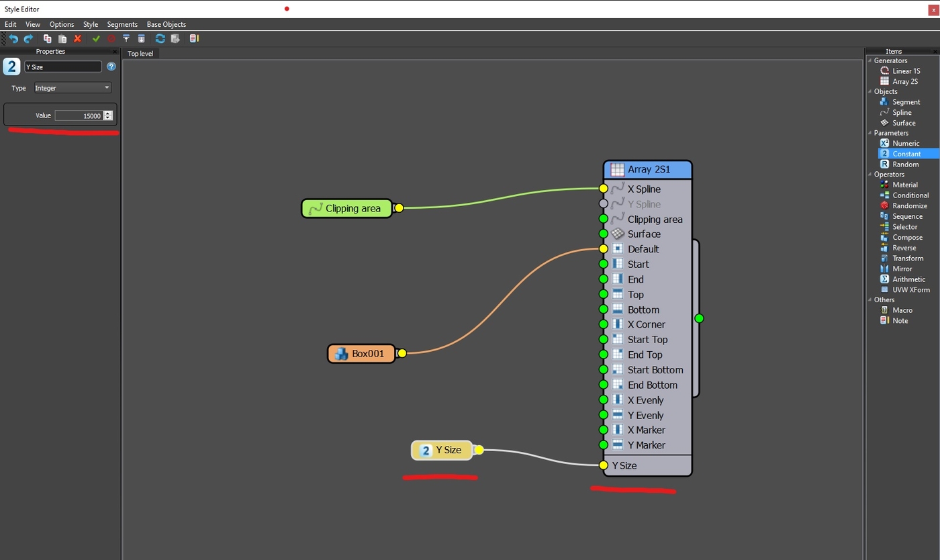Open the Segments menu
The width and height of the screenshot is (940, 560).
tap(122, 24)
